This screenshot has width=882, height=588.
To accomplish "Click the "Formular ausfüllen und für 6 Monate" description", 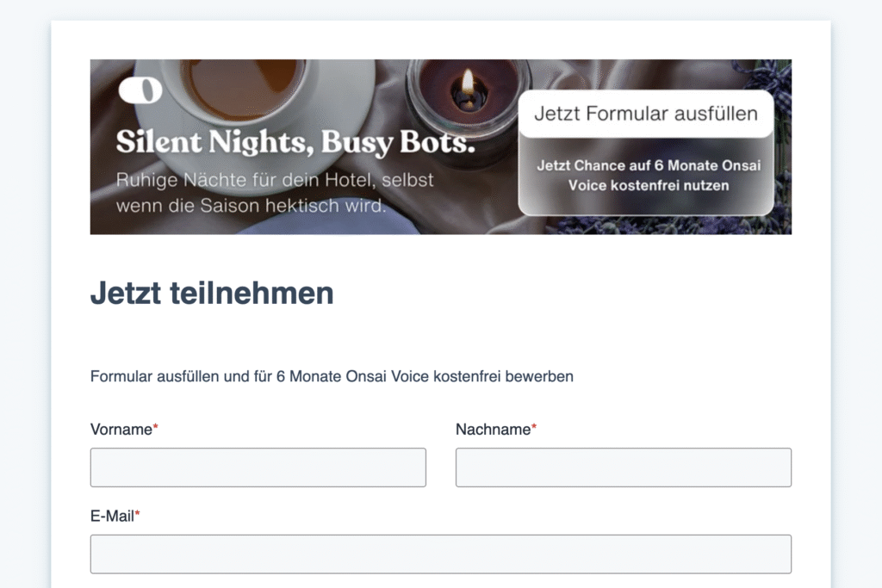I will [332, 376].
